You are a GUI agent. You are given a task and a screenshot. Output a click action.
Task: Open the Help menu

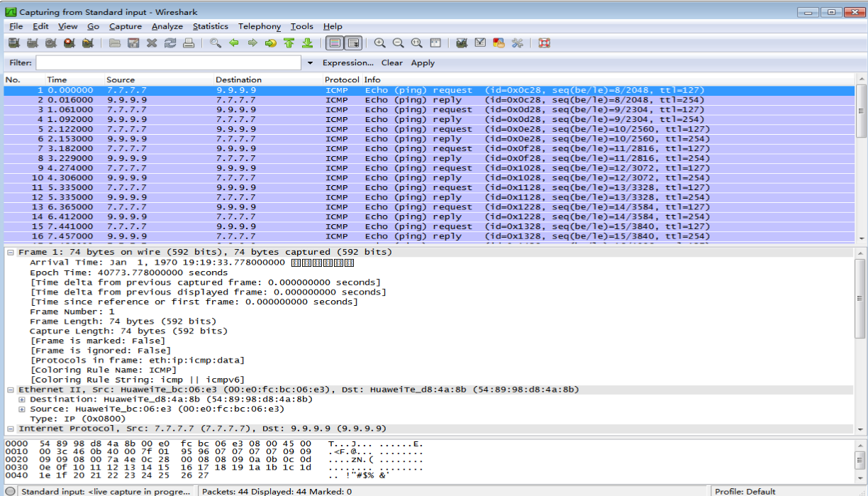(333, 26)
